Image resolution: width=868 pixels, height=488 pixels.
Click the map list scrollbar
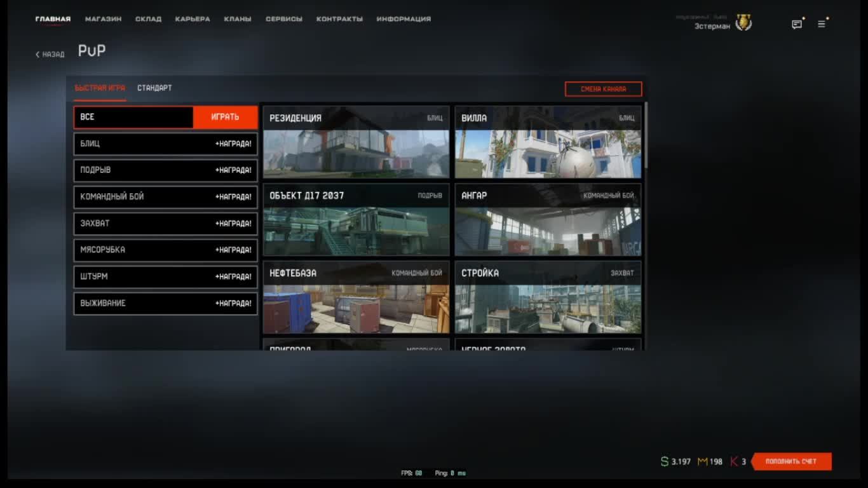[x=646, y=135]
